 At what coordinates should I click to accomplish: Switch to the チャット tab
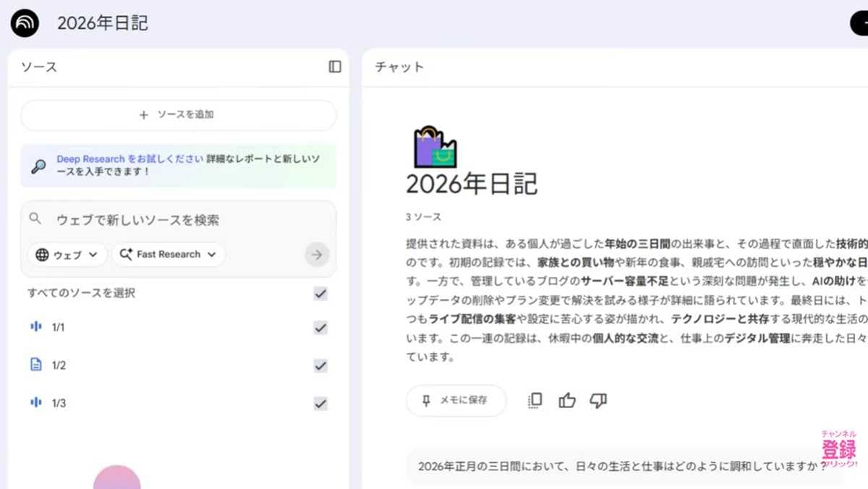399,67
